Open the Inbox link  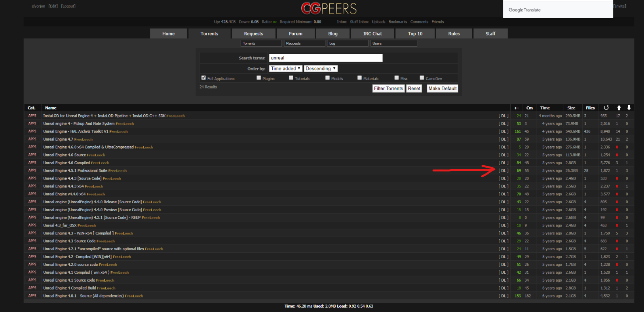coord(342,22)
